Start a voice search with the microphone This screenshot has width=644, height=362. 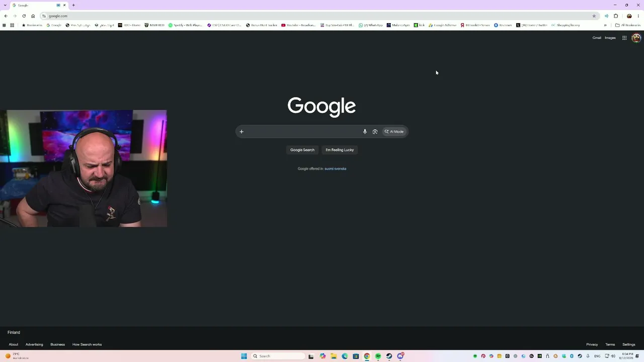click(365, 132)
